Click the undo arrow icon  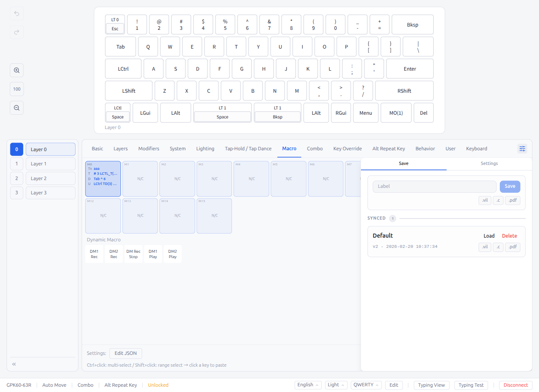17,13
